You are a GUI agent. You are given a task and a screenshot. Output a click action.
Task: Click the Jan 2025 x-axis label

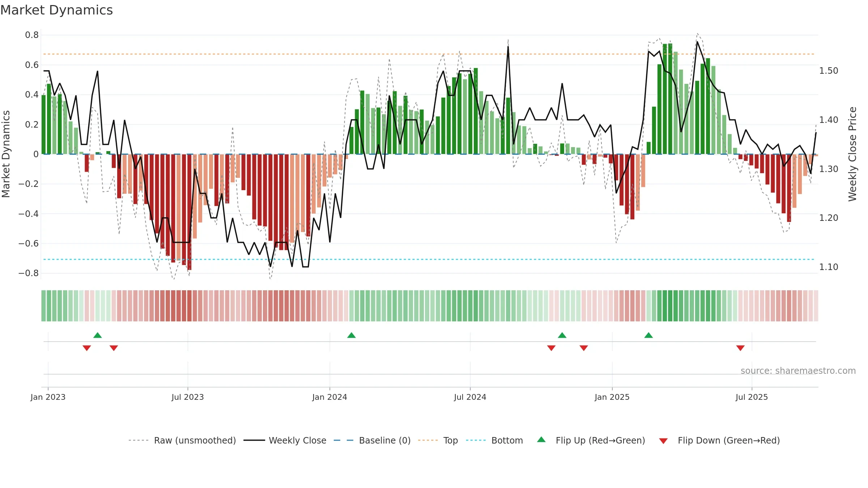[612, 397]
